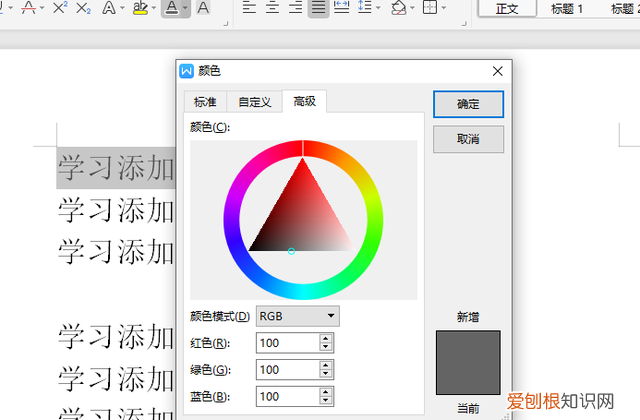Apply paragraph shading fill
640x420 pixels.
click(398, 7)
